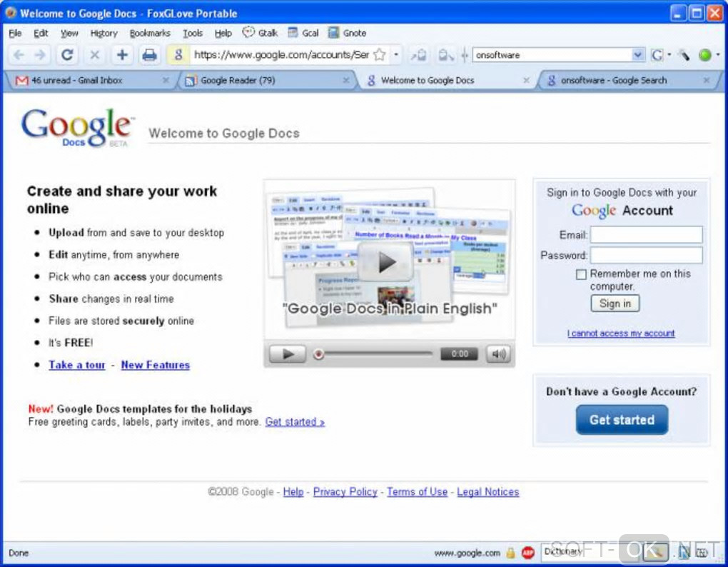Screen dimensions: 728x567
Task: Click the red playhead knob on the video bar
Action: (318, 354)
